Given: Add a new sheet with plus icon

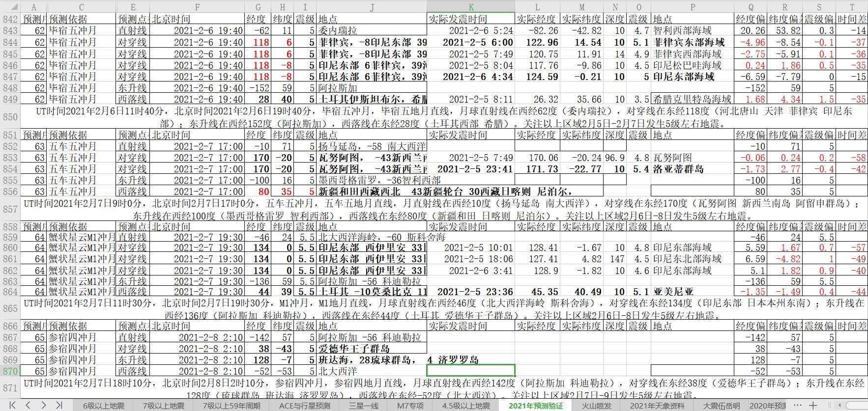Looking at the screenshot, I should (813, 405).
